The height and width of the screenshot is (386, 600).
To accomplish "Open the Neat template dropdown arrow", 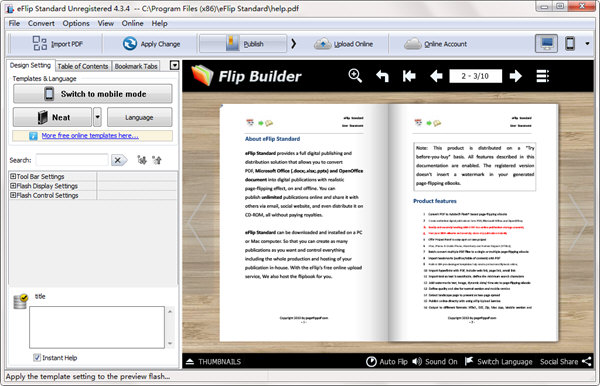I will pyautogui.click(x=97, y=117).
